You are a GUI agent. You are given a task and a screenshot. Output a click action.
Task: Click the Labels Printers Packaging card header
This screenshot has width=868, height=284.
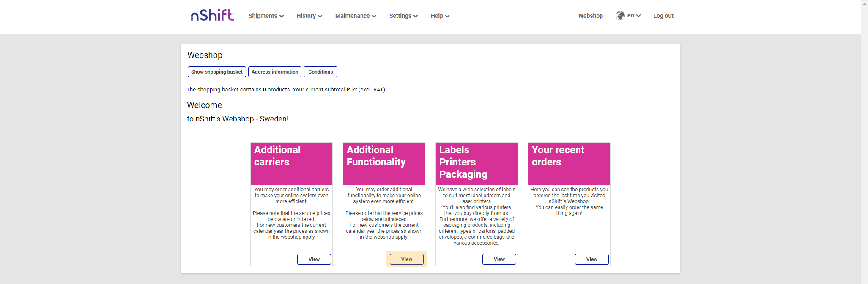(x=476, y=164)
